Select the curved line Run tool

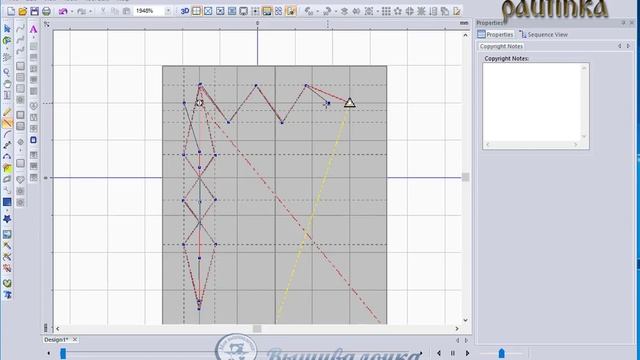[7, 134]
